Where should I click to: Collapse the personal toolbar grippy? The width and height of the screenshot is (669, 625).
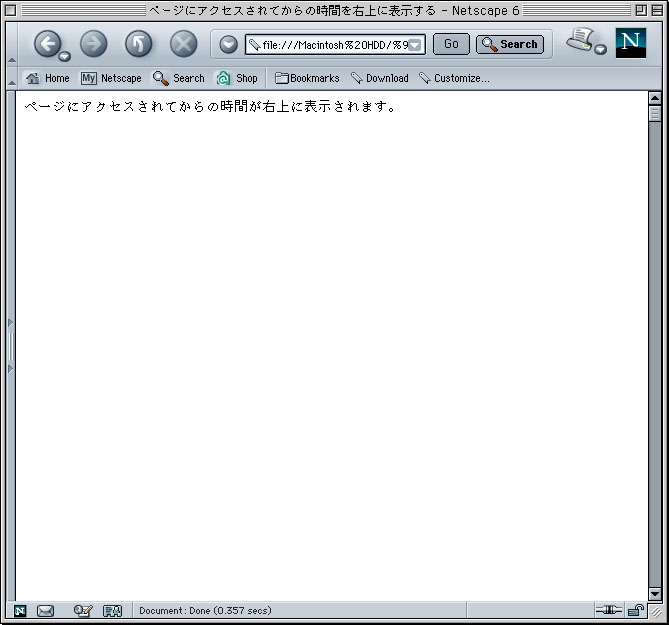[12, 78]
